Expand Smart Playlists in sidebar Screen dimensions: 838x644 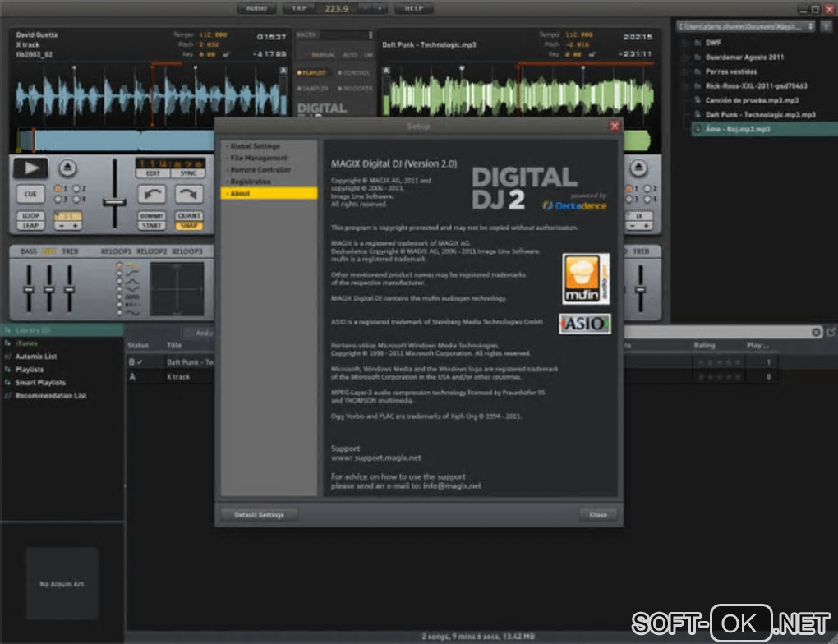[7, 383]
